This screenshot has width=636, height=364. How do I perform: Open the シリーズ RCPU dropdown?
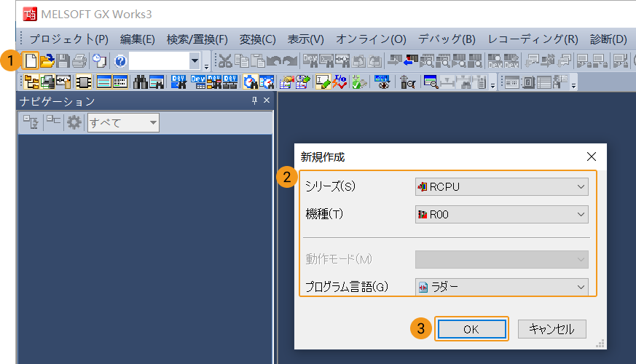point(502,187)
